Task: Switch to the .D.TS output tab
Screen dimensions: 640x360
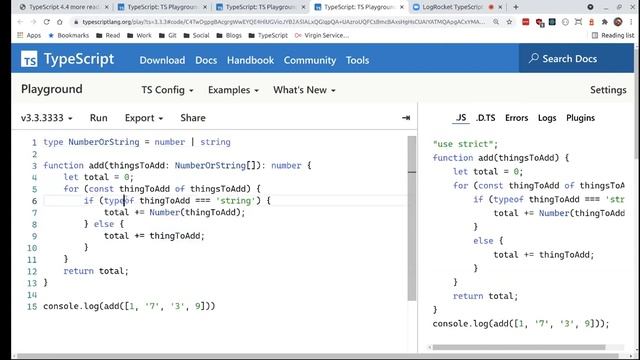Action: 486,118
